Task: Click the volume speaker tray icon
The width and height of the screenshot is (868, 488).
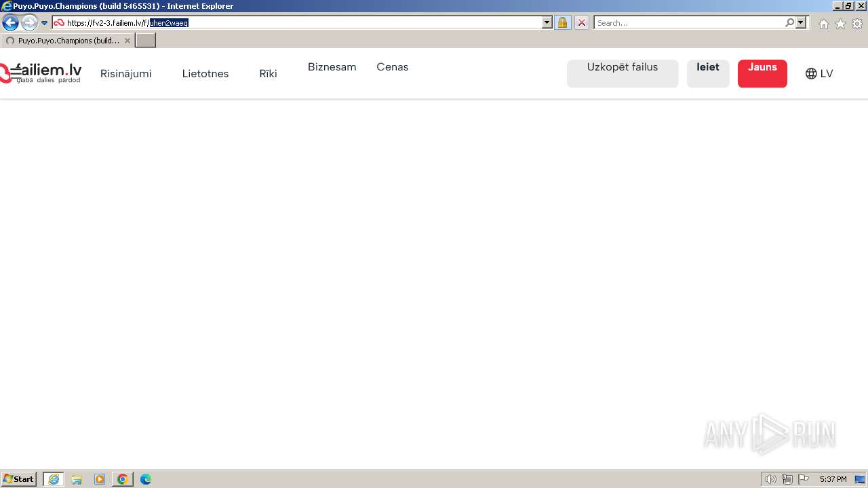Action: [x=771, y=479]
